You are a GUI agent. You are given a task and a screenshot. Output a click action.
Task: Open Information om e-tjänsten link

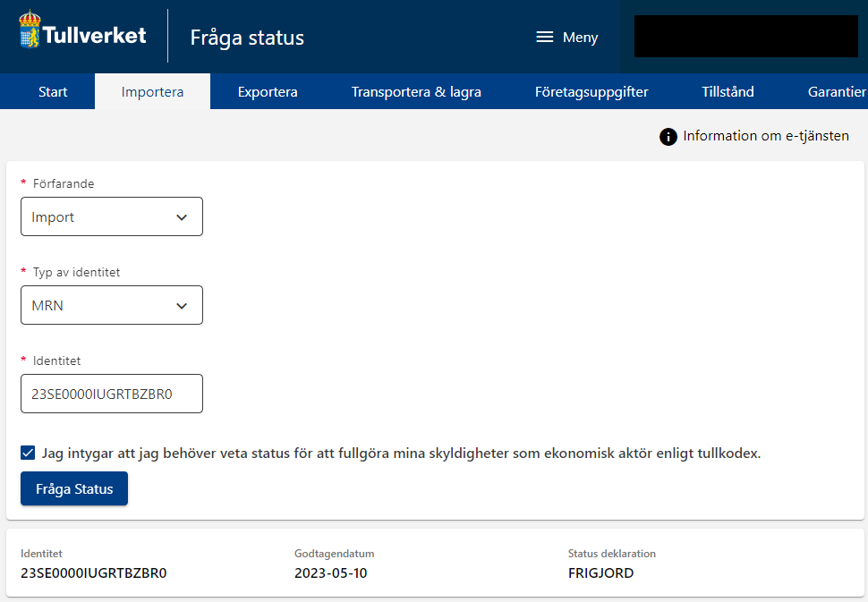[x=766, y=136]
